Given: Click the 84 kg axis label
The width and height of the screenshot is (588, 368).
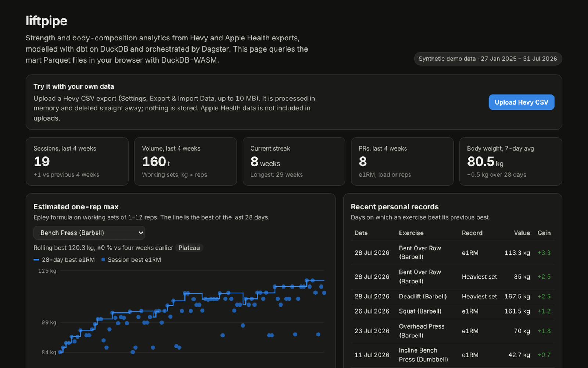Looking at the screenshot, I should [x=49, y=353].
